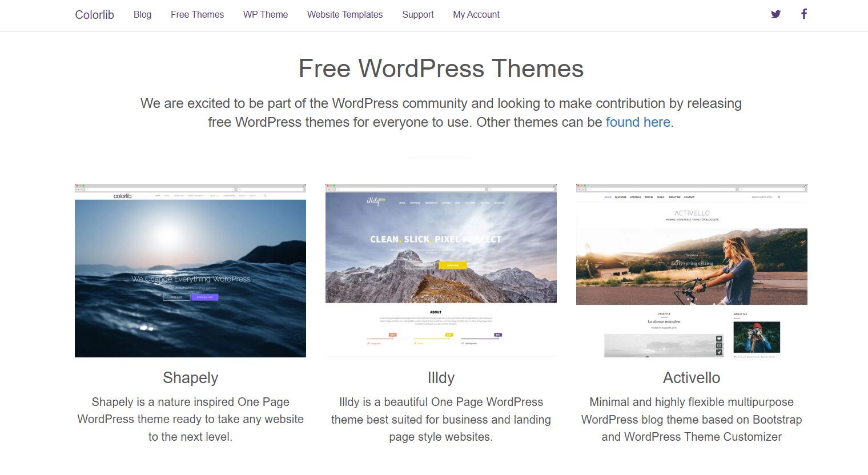The height and width of the screenshot is (475, 868).
Task: Navigate to Website Templates
Action: point(345,15)
